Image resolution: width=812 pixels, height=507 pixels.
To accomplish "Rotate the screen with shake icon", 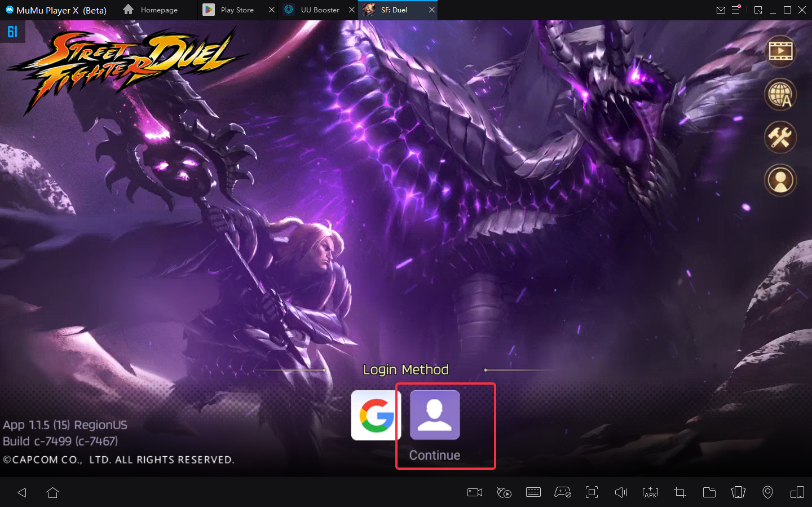I will pos(739,492).
